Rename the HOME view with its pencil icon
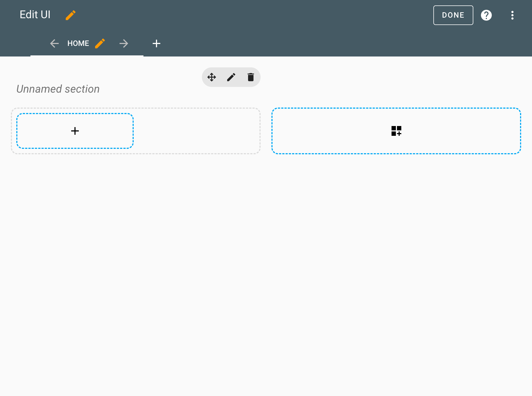532x396 pixels. tap(100, 43)
